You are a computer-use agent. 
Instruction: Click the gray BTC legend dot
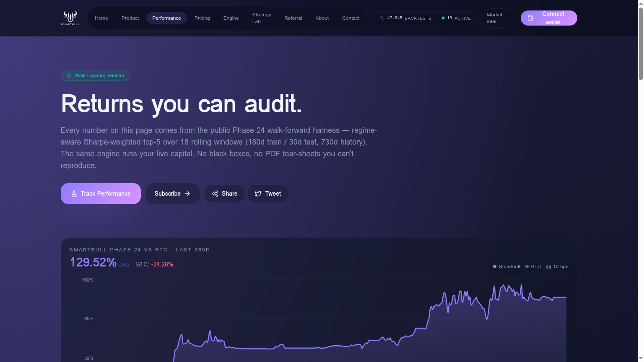pyautogui.click(x=527, y=266)
